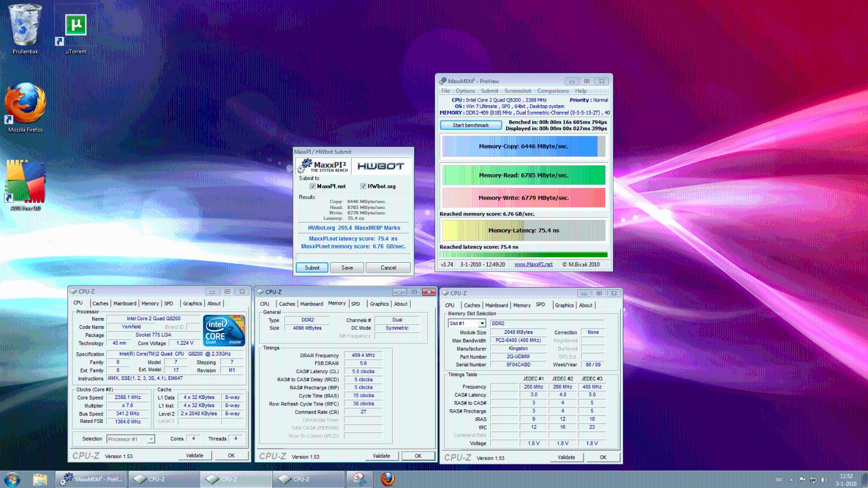The image size is (868, 488).
Task: Click the MaxxPI² logo in Submit dialog
Action: click(x=323, y=166)
